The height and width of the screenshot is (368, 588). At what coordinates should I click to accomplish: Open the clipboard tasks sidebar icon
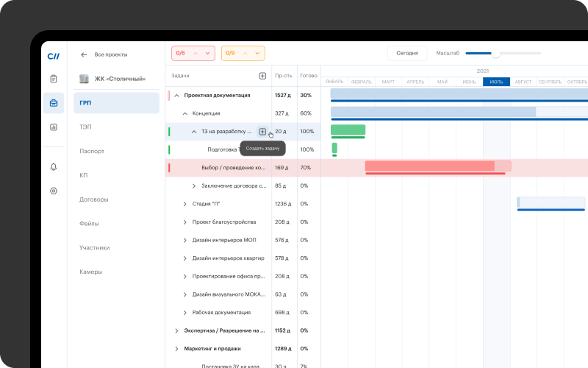[54, 79]
